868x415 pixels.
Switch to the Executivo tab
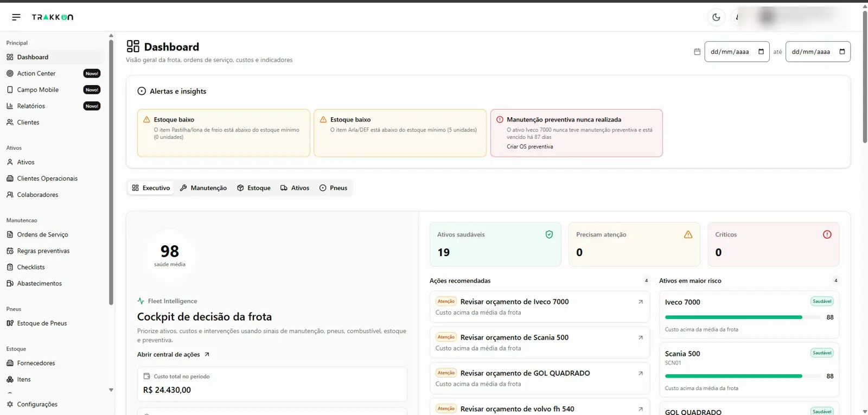151,188
